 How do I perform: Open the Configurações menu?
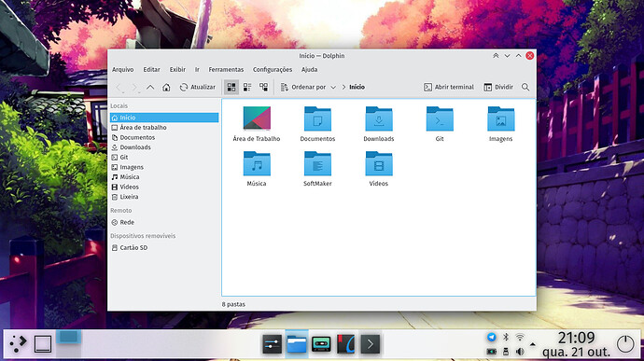pyautogui.click(x=273, y=69)
